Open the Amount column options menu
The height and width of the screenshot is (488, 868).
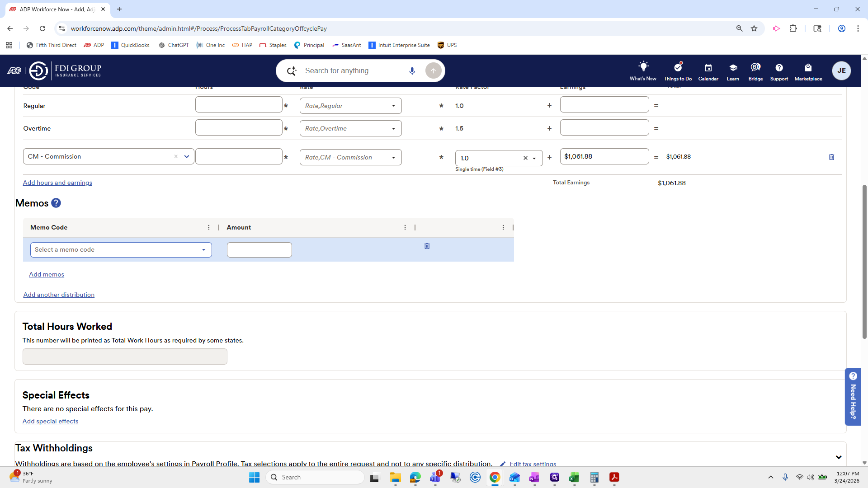[405, 227]
